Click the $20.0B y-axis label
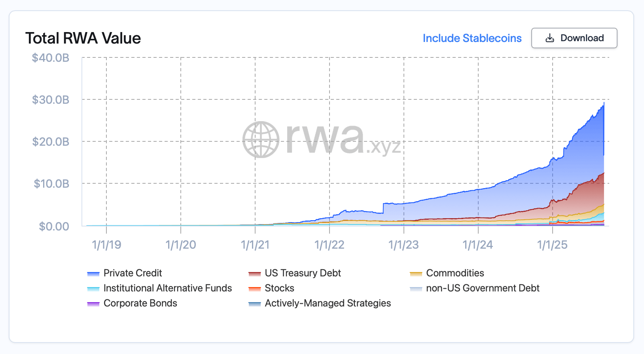This screenshot has width=644, height=354. [51, 142]
